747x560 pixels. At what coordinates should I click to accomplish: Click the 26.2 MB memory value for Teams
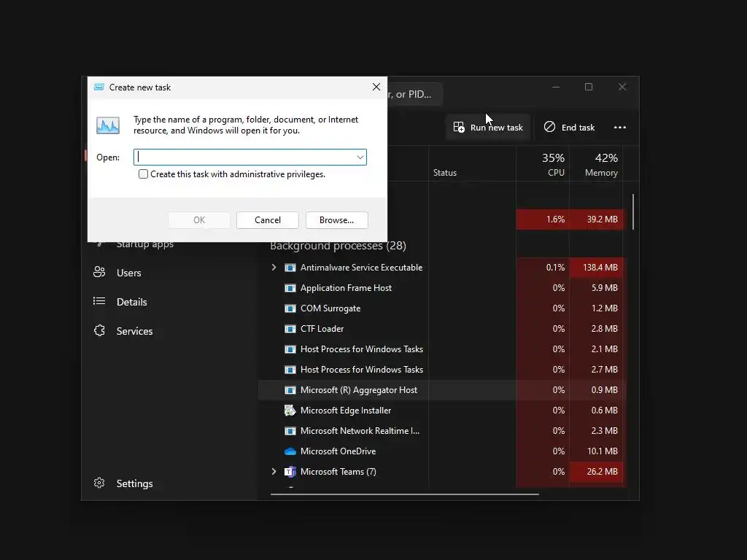click(x=602, y=472)
